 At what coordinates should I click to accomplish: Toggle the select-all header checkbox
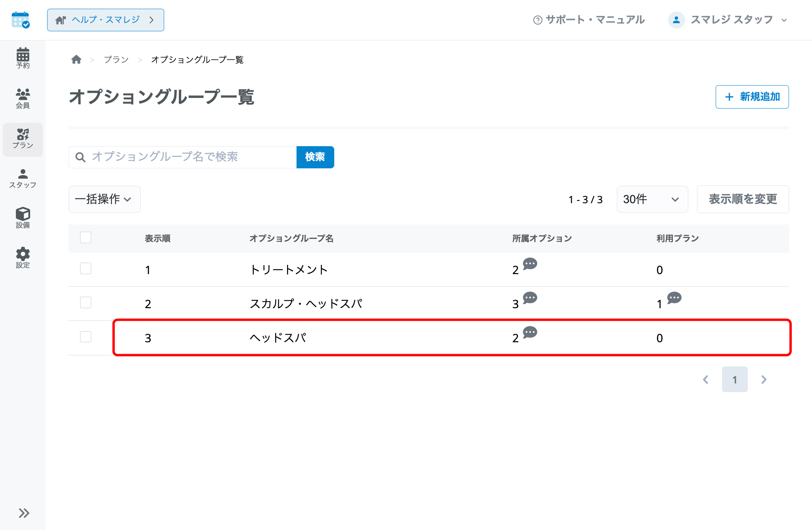[86, 237]
